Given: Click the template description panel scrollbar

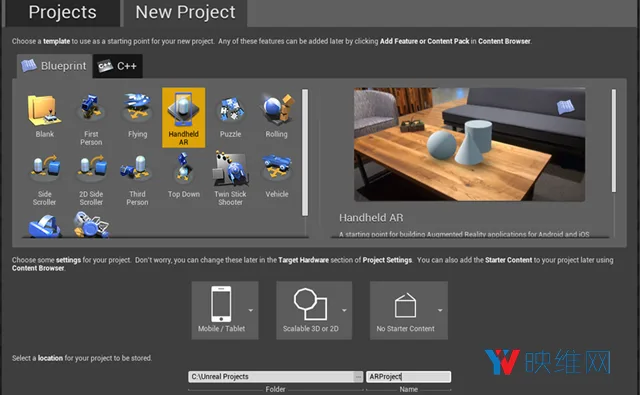Looking at the screenshot, I should pos(613,140).
